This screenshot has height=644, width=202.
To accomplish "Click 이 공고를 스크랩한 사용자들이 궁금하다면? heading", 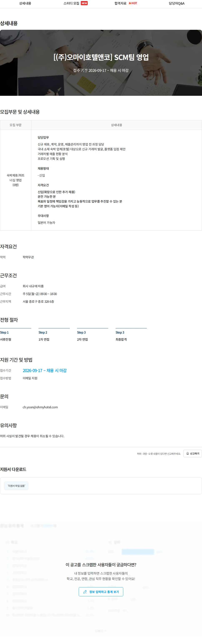I will [x=101, y=564].
